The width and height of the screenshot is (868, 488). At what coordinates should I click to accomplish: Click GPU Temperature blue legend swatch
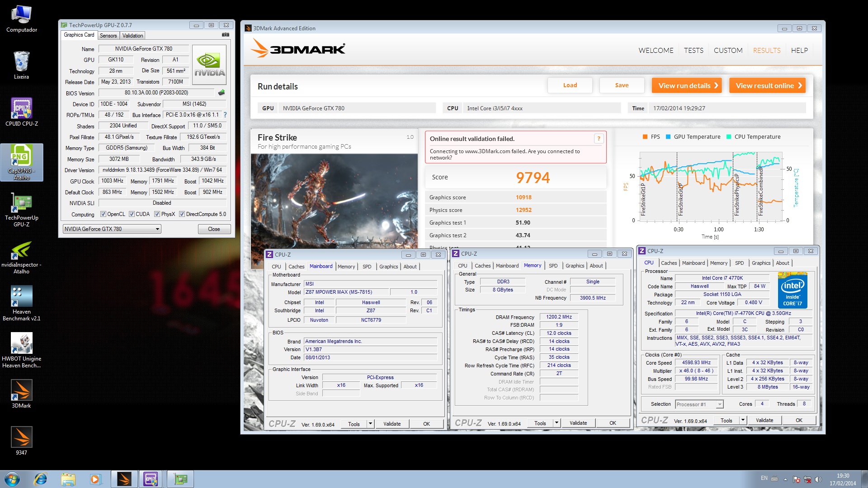tap(668, 137)
